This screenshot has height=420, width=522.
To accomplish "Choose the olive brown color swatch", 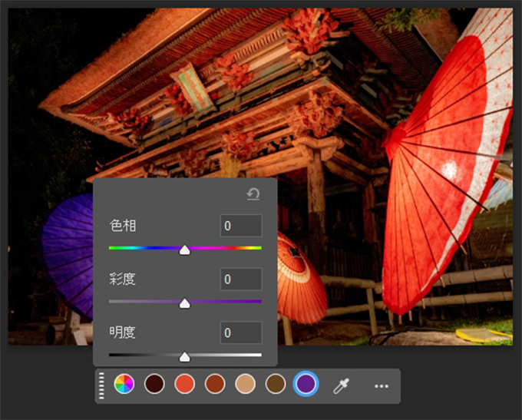I will tap(276, 384).
